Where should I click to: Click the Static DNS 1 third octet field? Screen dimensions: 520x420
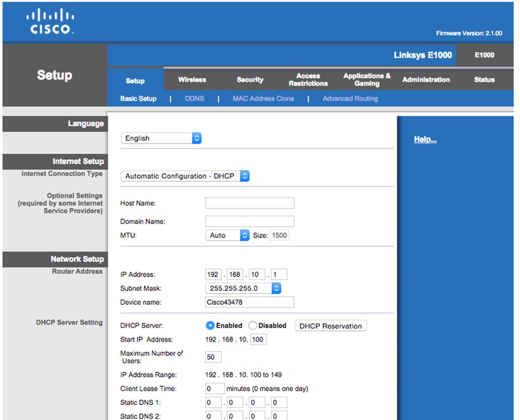tap(257, 402)
